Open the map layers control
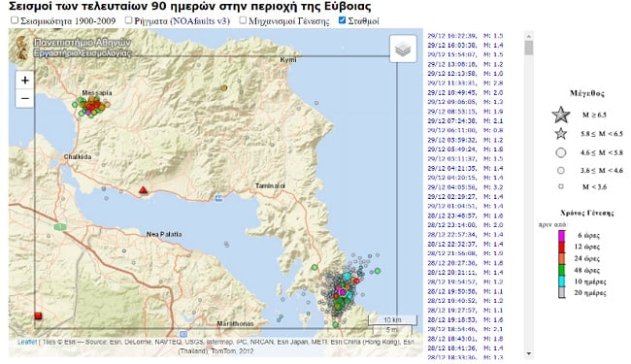This screenshot has width=631, height=364. (x=403, y=49)
